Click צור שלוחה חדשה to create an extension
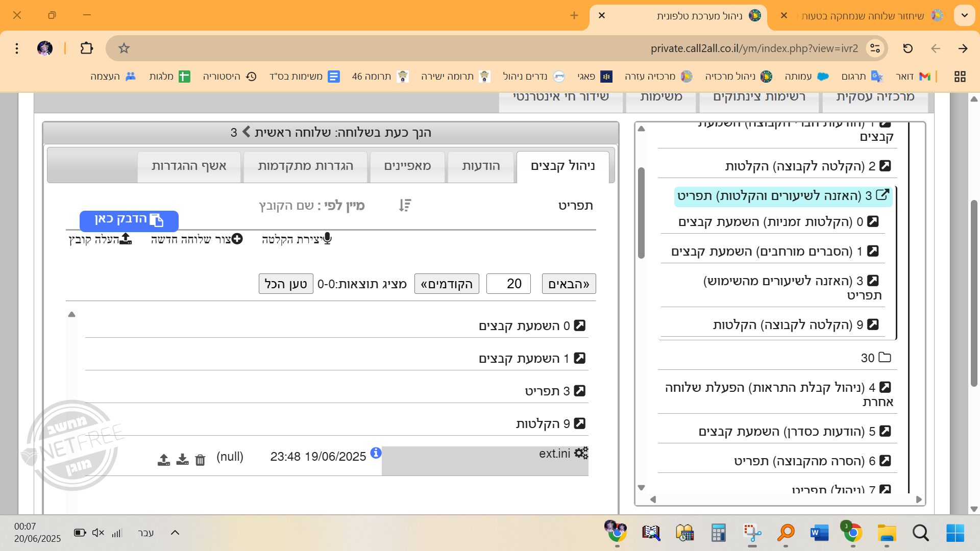 tap(197, 239)
